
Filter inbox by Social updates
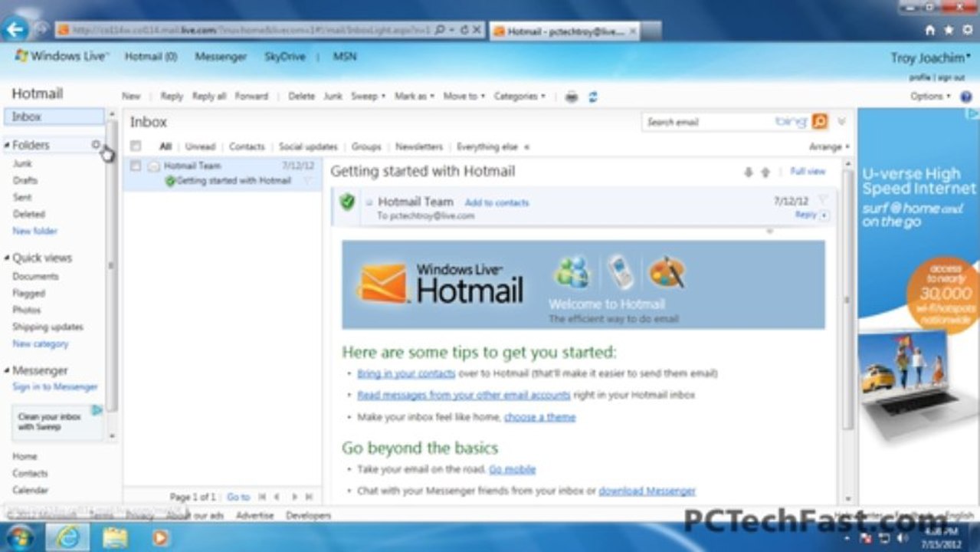coord(308,146)
